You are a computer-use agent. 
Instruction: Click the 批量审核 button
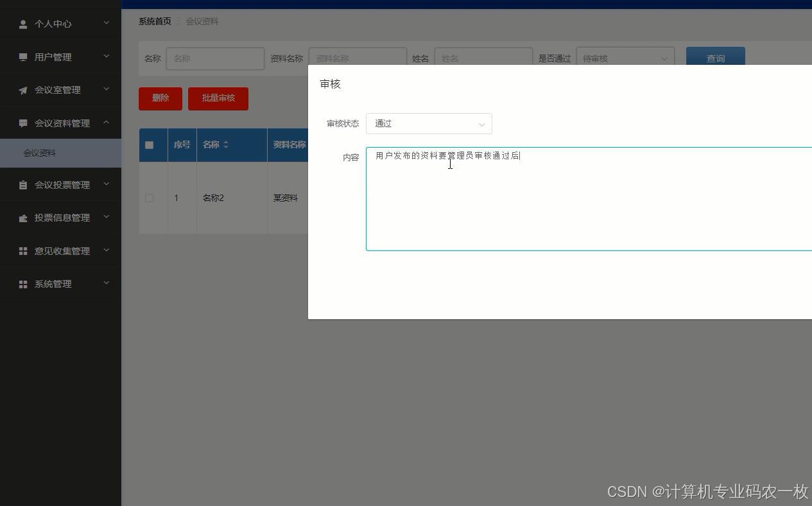coord(218,98)
